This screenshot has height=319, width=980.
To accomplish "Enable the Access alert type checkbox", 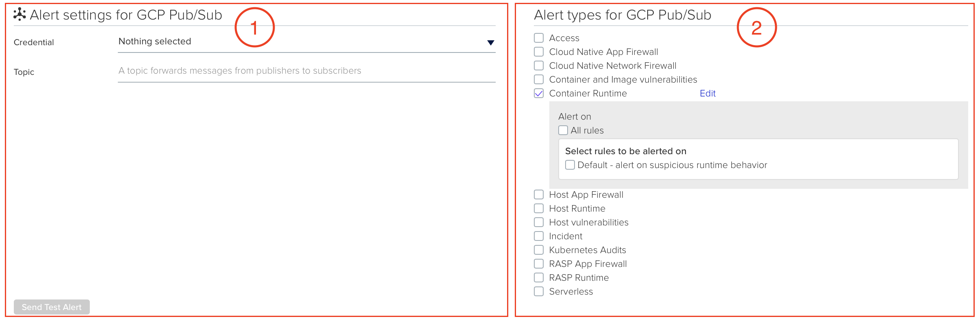I will pyautogui.click(x=539, y=38).
